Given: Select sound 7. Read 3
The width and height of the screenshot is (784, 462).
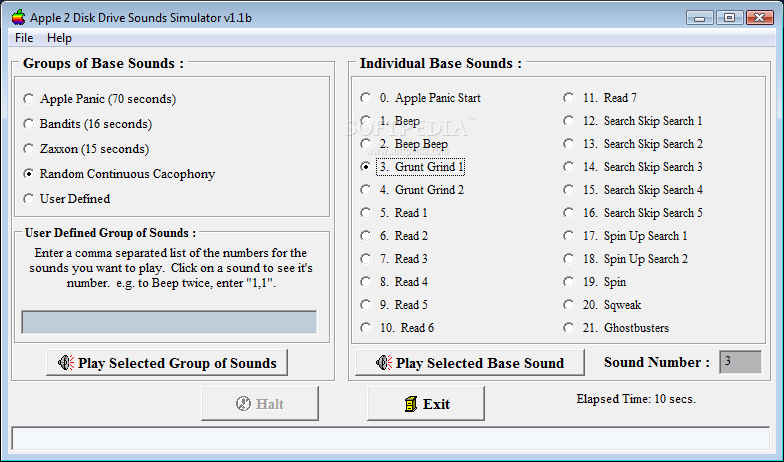Looking at the screenshot, I should click(x=394, y=259).
